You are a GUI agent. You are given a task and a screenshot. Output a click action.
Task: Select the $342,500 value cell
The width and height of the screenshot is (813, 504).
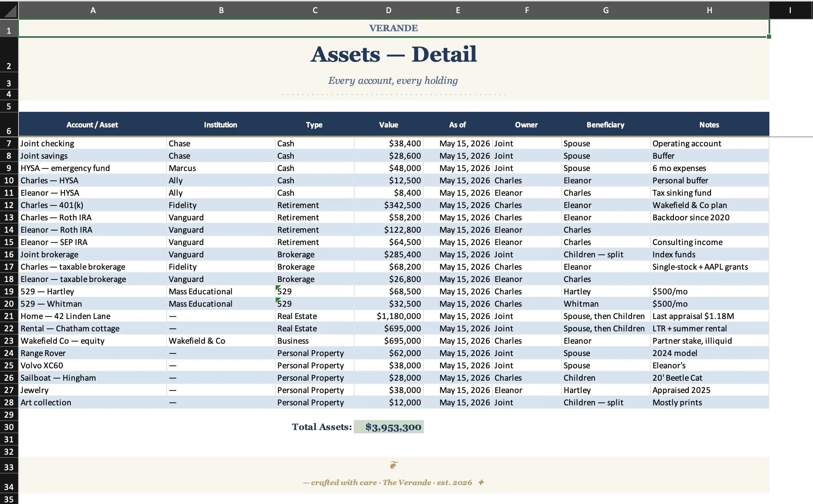[x=389, y=205]
